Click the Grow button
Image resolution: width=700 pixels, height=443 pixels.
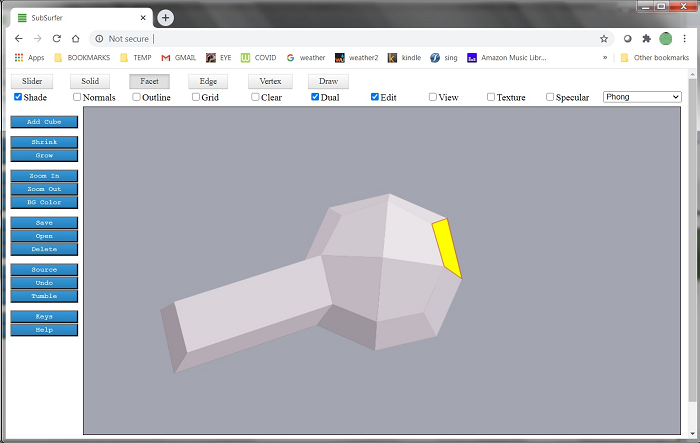[x=44, y=155]
